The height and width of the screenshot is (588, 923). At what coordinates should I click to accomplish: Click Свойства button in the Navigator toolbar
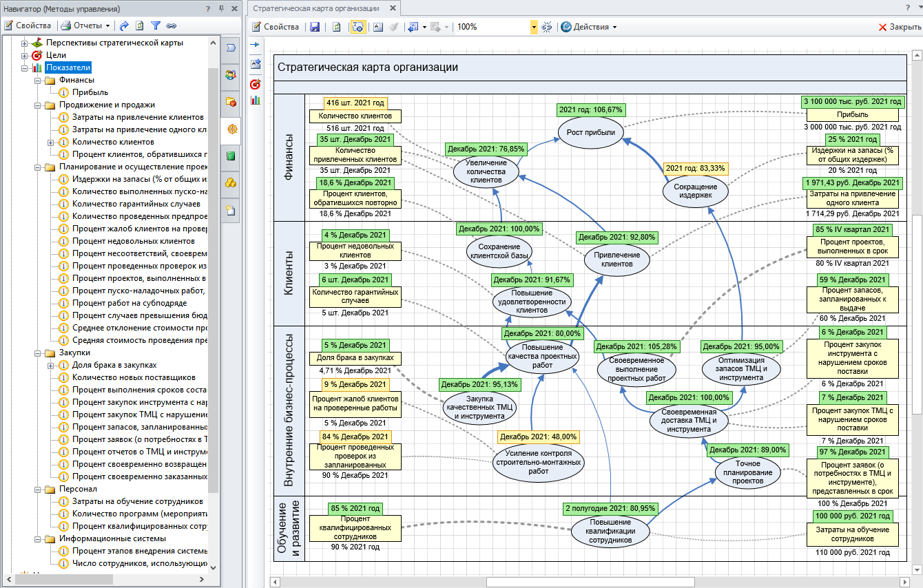point(28,26)
